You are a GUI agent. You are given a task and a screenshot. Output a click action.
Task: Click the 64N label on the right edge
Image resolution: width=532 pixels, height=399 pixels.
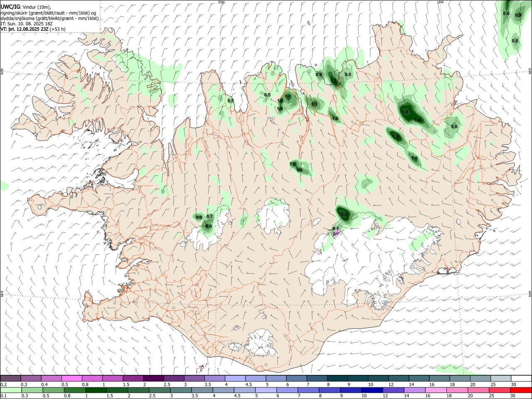530,293
